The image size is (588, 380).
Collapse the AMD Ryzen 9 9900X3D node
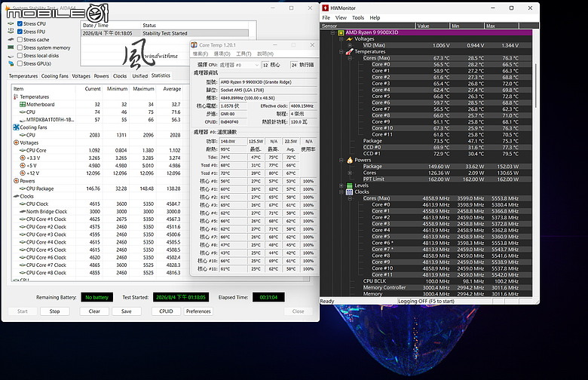tap(332, 32)
